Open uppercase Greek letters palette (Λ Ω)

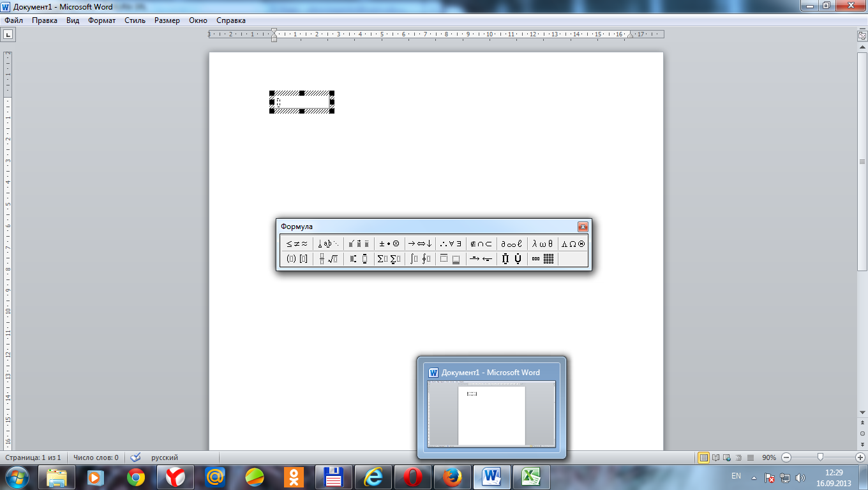click(573, 243)
